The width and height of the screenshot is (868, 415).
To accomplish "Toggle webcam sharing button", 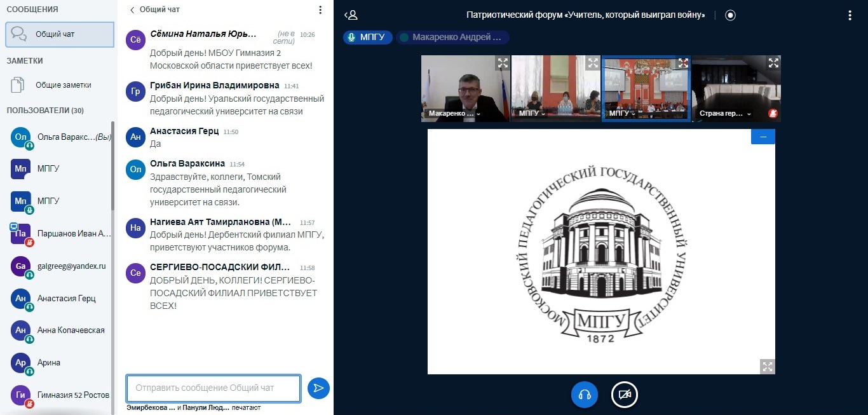I will click(x=624, y=395).
